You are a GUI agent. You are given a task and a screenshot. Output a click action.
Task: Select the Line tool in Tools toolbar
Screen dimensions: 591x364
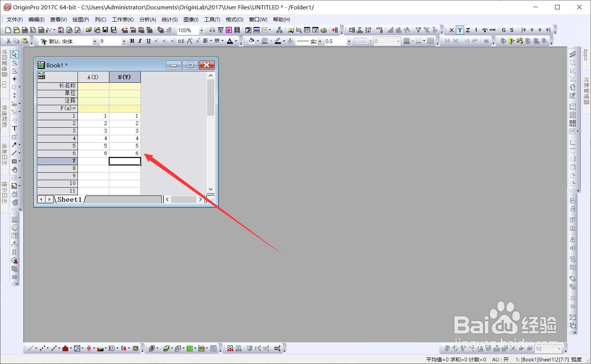point(14,153)
